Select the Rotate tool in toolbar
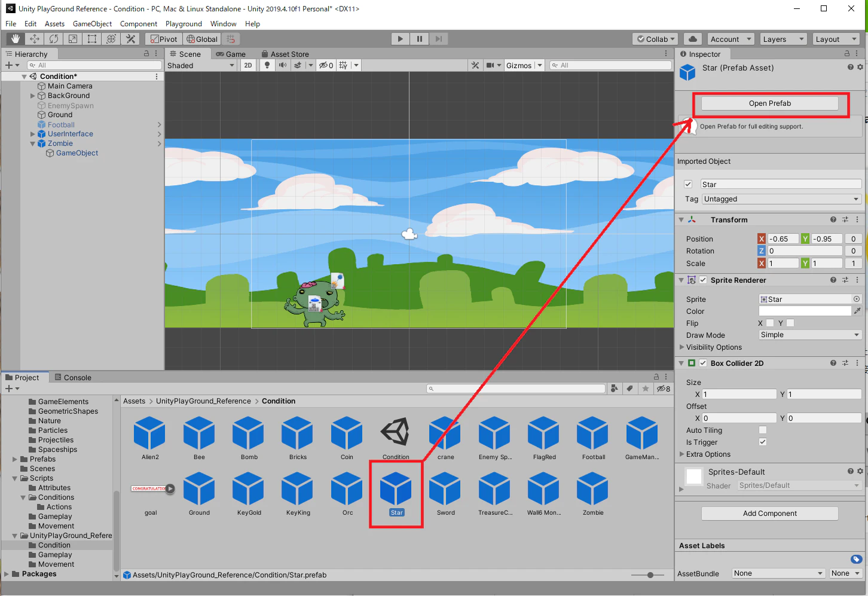 click(54, 39)
